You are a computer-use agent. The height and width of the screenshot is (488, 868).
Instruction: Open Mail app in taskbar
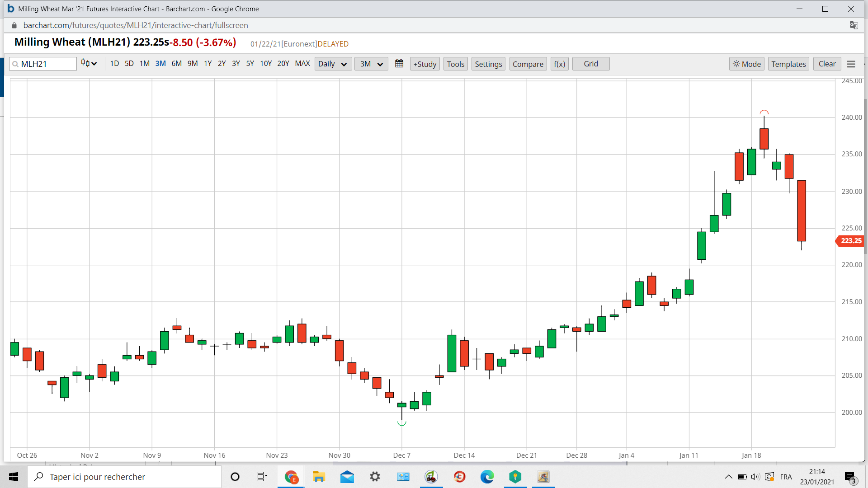coord(347,477)
